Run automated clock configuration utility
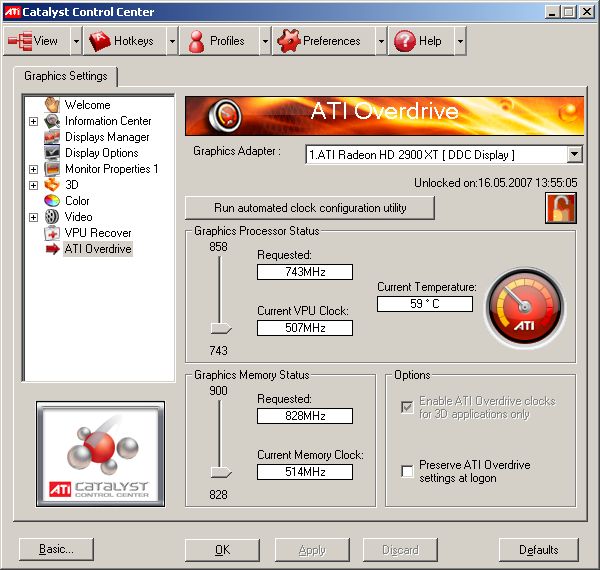The image size is (600, 570). click(310, 208)
